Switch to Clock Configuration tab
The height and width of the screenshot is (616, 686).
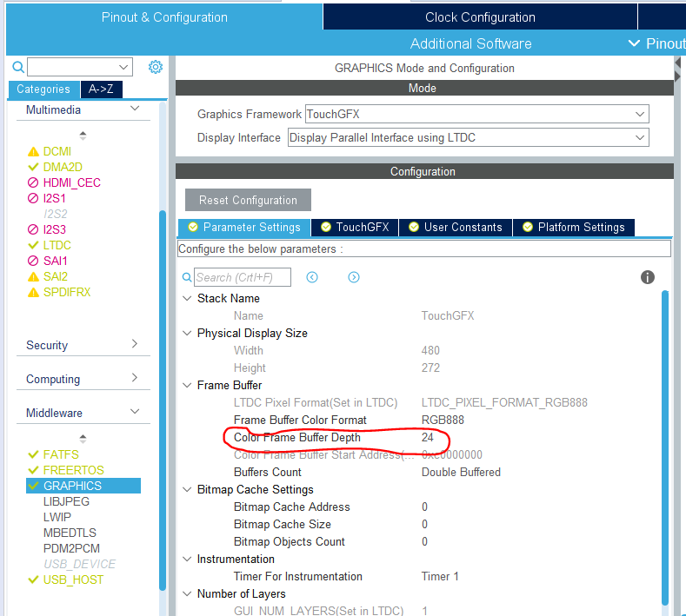point(480,17)
